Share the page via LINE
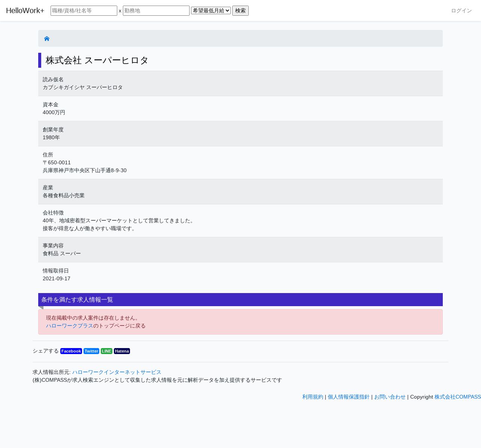The width and height of the screenshot is (481, 448). click(106, 351)
